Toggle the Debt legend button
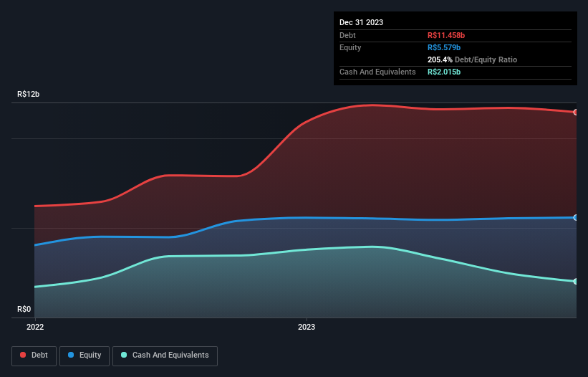 pyautogui.click(x=34, y=355)
